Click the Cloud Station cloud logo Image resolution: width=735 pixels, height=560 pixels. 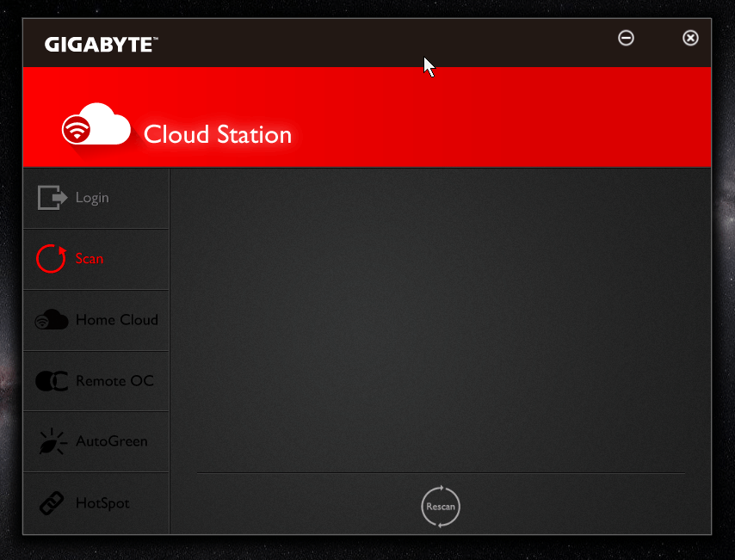tap(96, 124)
